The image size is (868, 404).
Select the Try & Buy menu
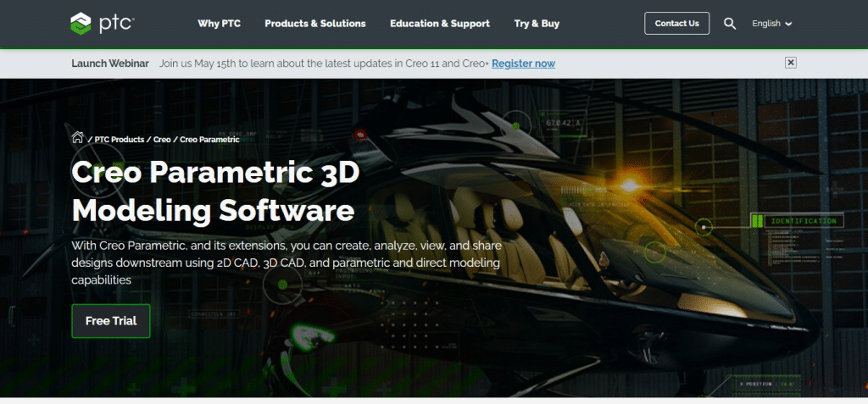tap(537, 24)
